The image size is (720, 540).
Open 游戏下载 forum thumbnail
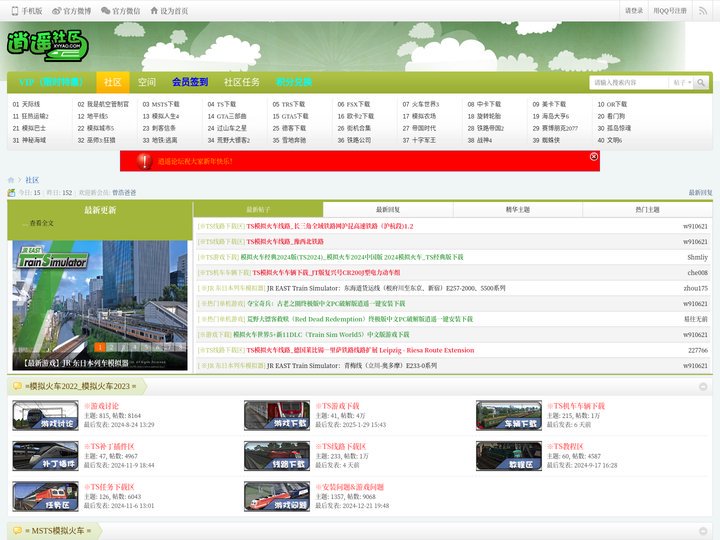(x=277, y=416)
